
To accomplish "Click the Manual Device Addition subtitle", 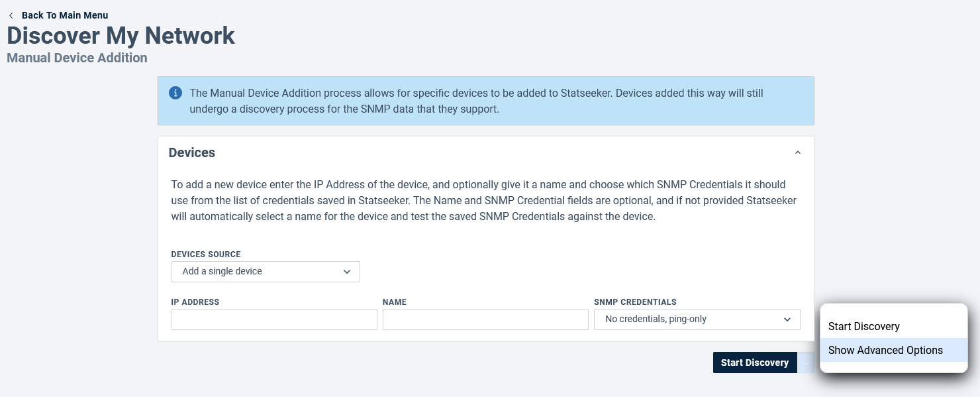I will point(77,58).
